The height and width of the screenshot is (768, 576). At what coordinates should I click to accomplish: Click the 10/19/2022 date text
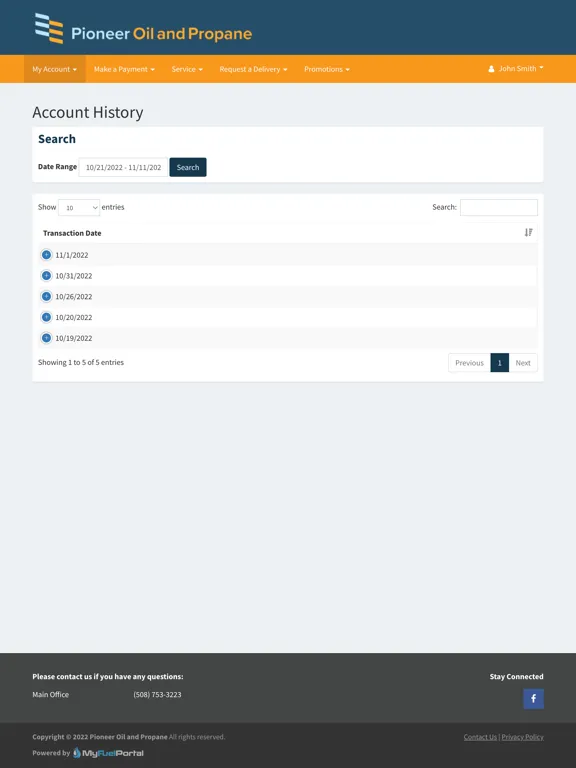[x=73, y=338]
